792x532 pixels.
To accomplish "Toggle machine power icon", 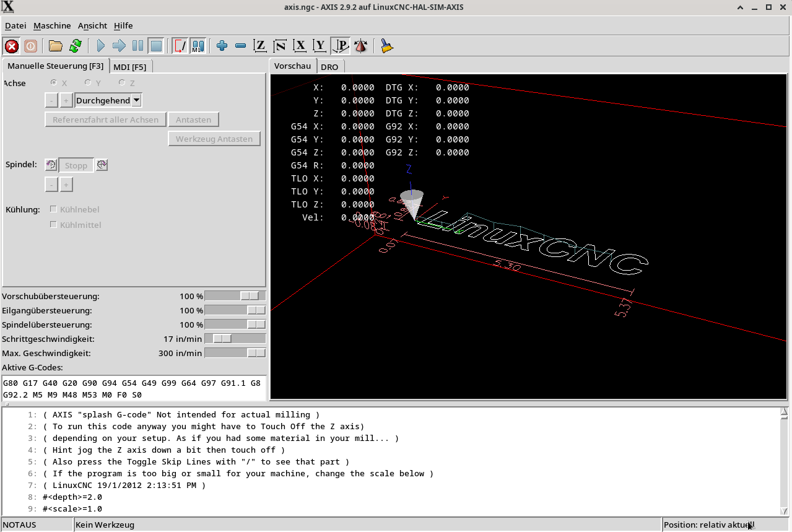I will 30,46.
